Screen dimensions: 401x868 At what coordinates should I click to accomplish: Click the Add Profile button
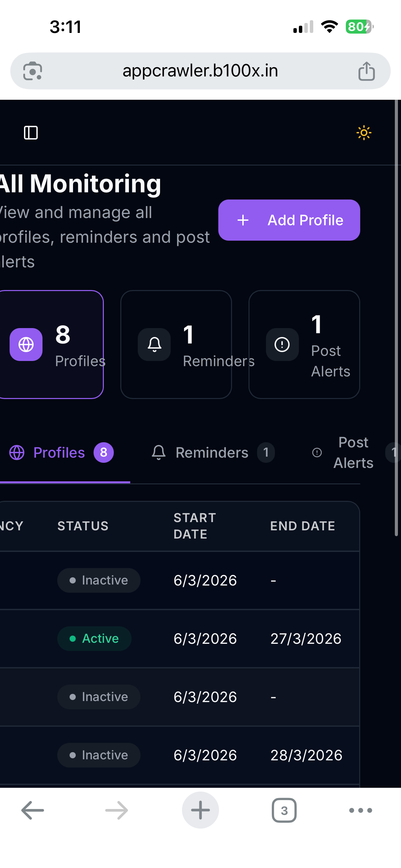pyautogui.click(x=289, y=220)
